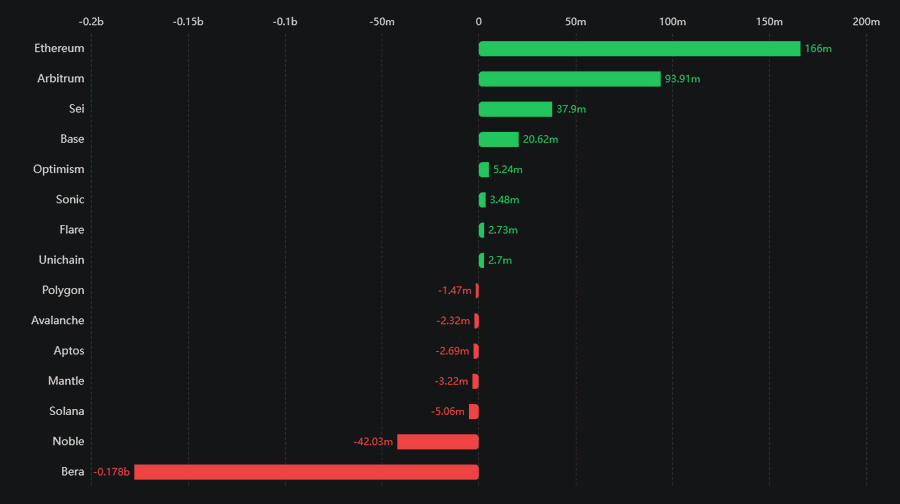Screen dimensions: 900x504
Task: Select the red Noble bar
Action: tap(438, 442)
